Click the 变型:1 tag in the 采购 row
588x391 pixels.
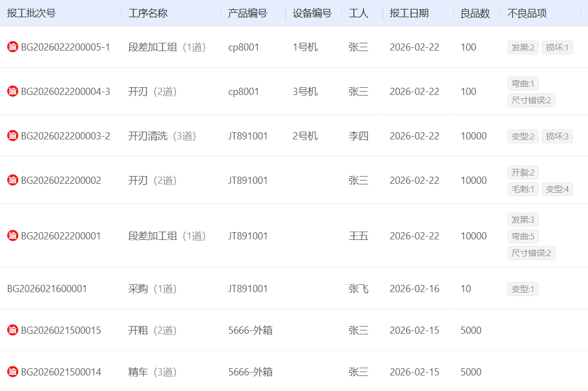coord(523,289)
